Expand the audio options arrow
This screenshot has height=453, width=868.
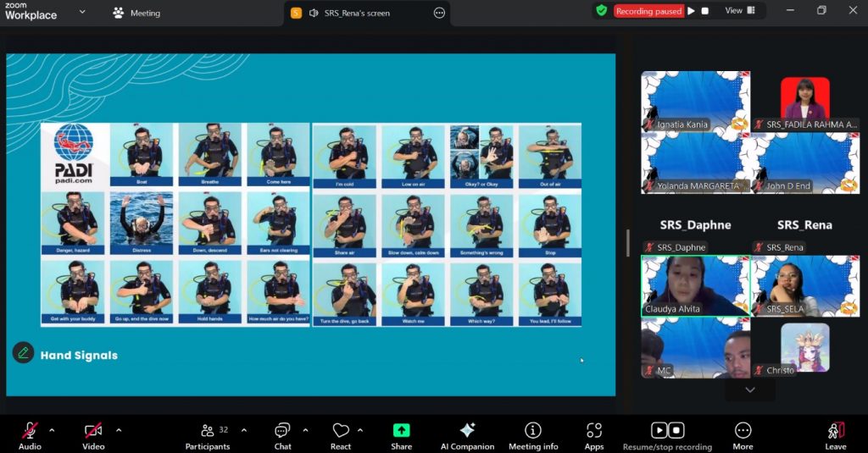point(52,429)
